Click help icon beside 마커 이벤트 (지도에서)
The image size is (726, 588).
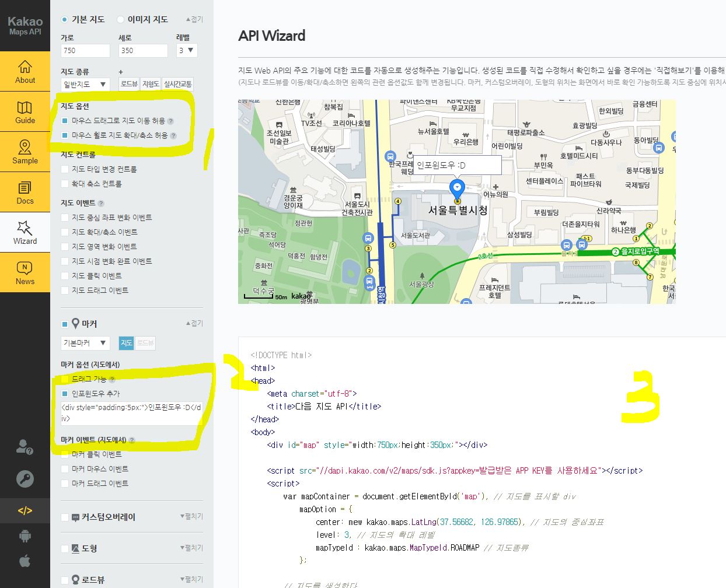pyautogui.click(x=132, y=440)
